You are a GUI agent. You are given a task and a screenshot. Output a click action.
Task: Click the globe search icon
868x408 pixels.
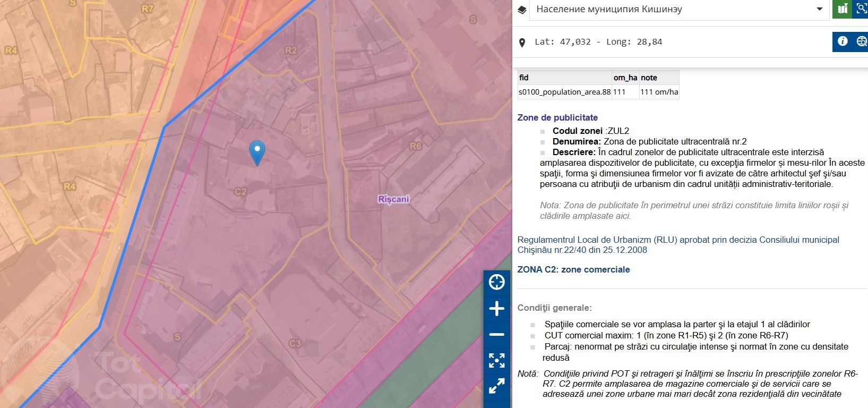861,41
